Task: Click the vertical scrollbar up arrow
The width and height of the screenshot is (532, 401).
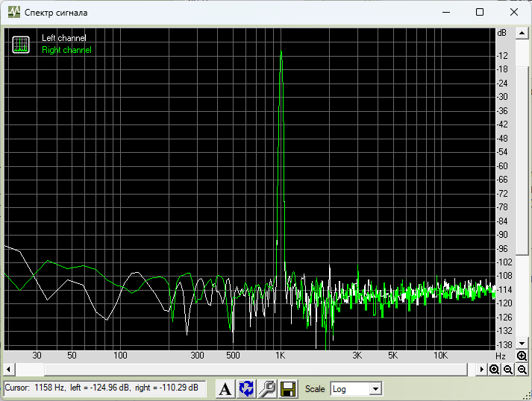Action: [x=522, y=34]
